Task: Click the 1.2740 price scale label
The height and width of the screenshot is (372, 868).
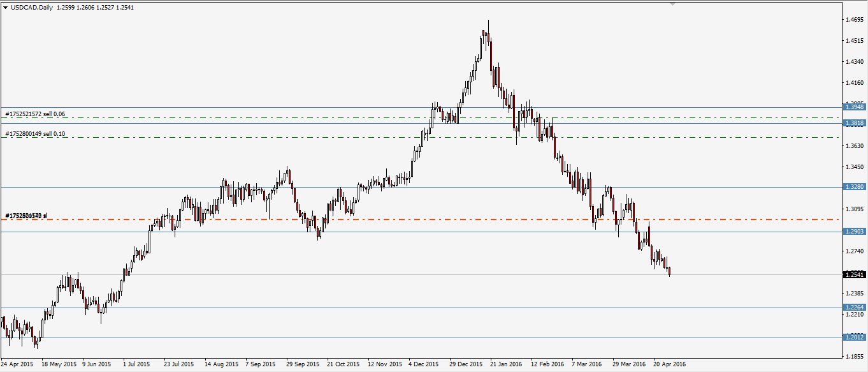Action: click(855, 251)
